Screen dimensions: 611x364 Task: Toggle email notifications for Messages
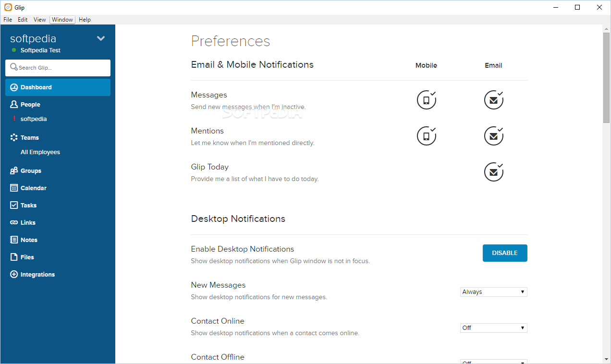click(x=494, y=100)
